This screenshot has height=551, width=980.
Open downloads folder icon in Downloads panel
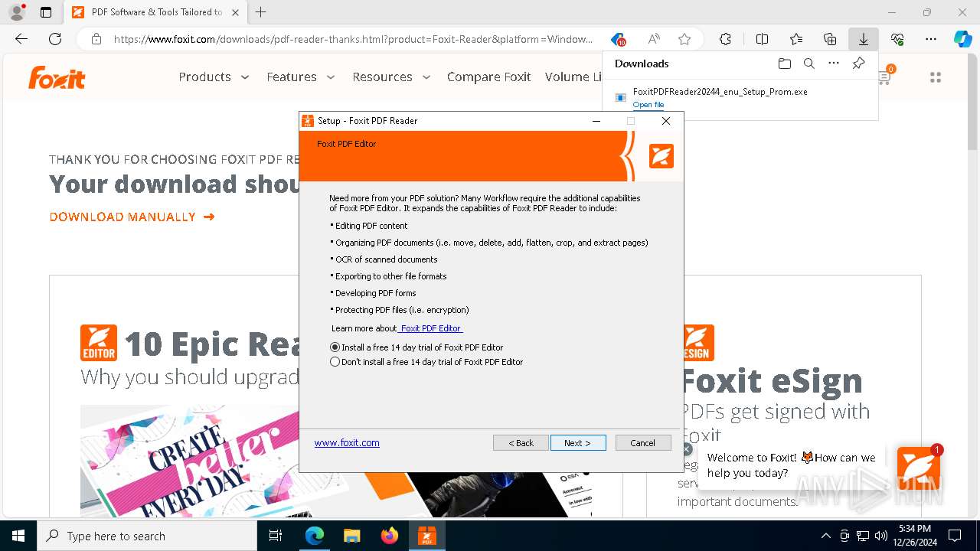pos(784,64)
